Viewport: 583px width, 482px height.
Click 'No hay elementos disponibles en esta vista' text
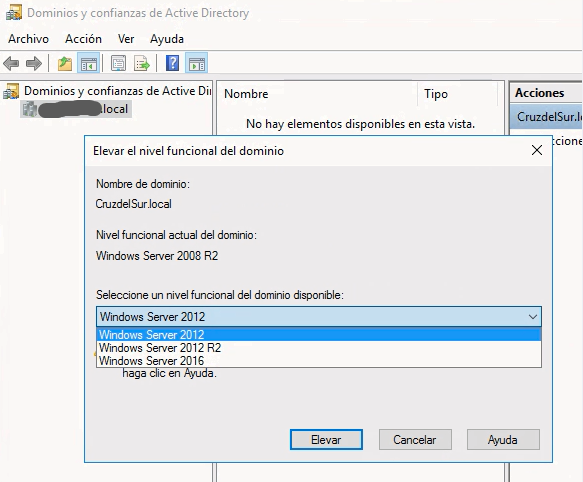360,124
